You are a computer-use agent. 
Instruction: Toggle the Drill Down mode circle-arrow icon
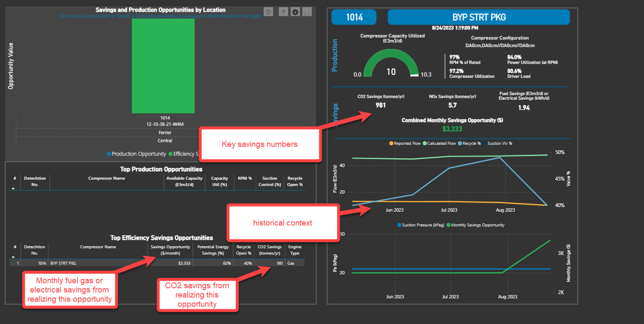click(295, 12)
